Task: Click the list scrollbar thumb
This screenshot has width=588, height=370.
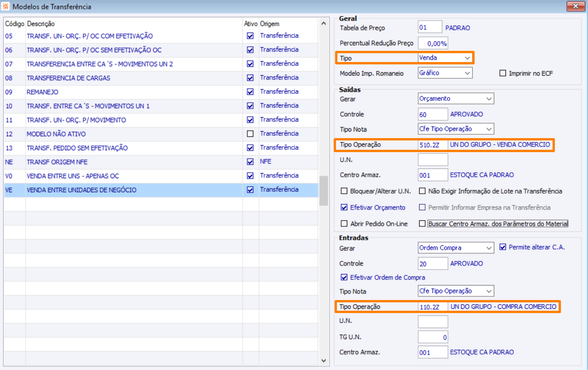Action: tap(323, 191)
